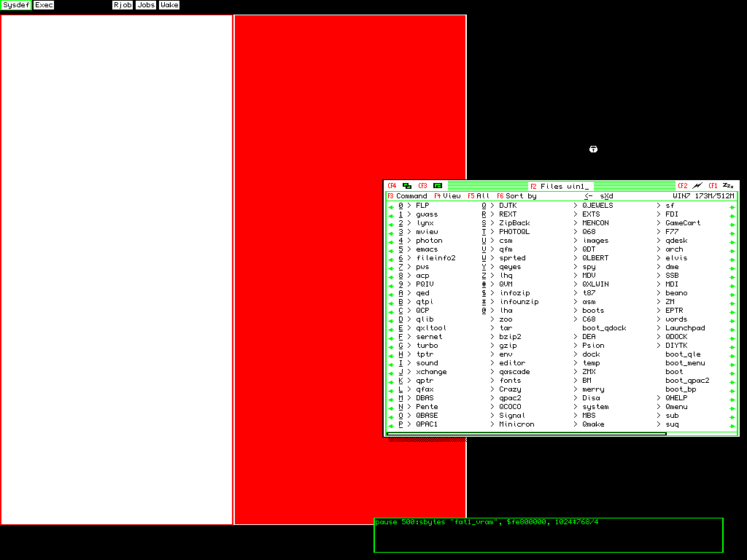The height and width of the screenshot is (560, 747).
Task: Open the F4 View menu
Action: coord(447,196)
